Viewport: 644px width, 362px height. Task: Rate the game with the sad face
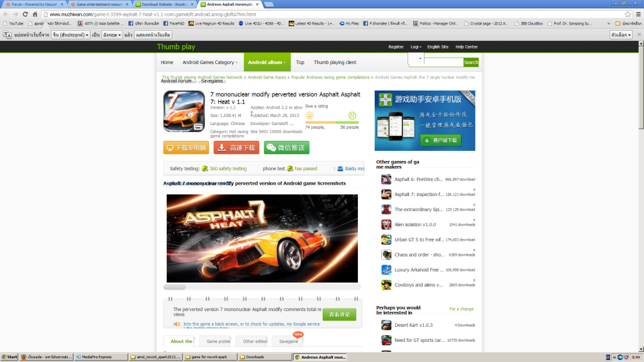point(352,116)
